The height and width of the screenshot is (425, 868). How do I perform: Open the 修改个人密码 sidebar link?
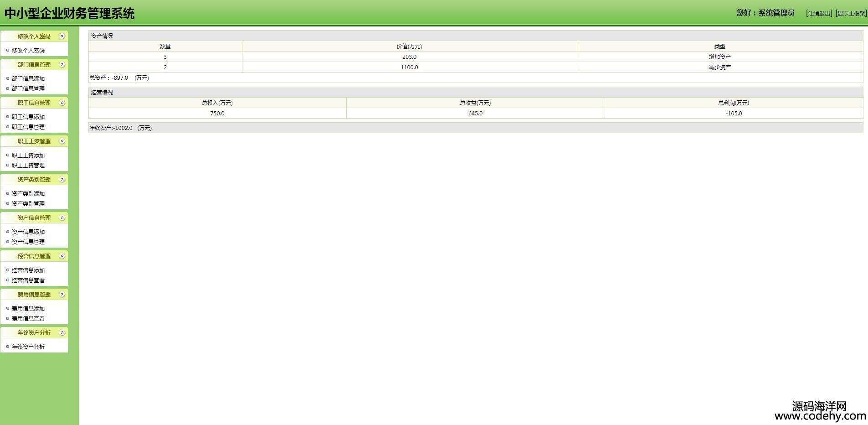click(x=28, y=51)
